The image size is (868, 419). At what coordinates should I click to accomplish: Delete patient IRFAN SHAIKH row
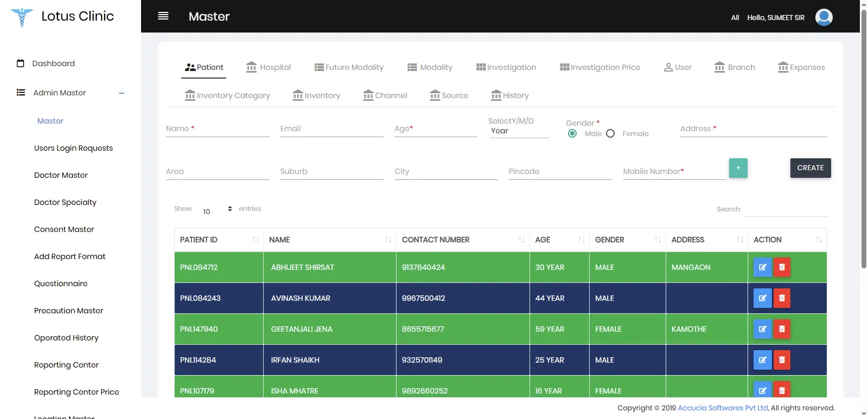point(782,360)
